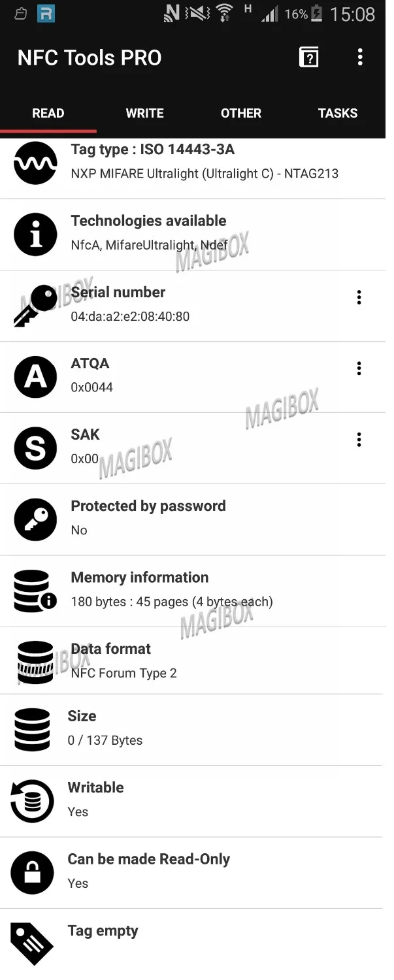The height and width of the screenshot is (980, 394).
Task: Switch to the WRITE tab
Action: (x=144, y=113)
